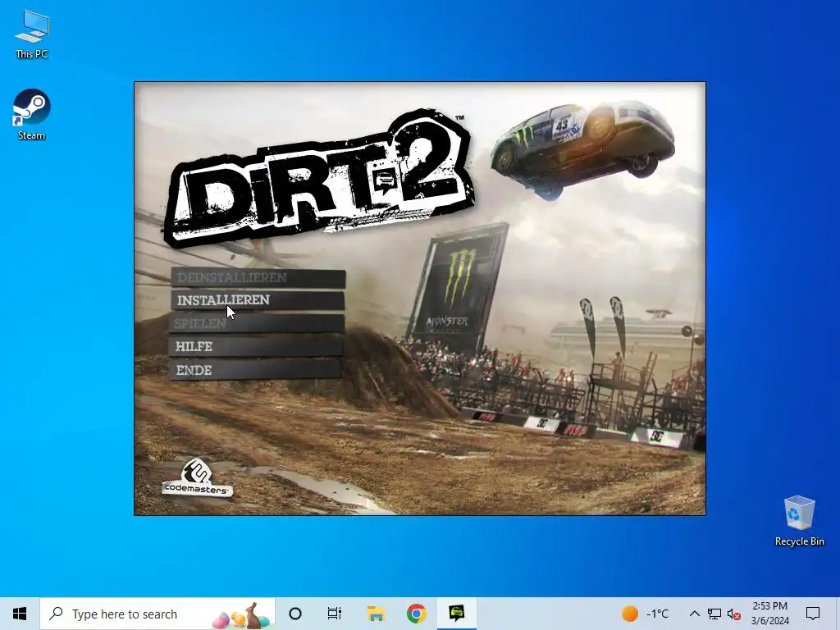This screenshot has height=630, width=840.
Task: Expand the hidden system tray icons chevron
Action: tap(694, 614)
